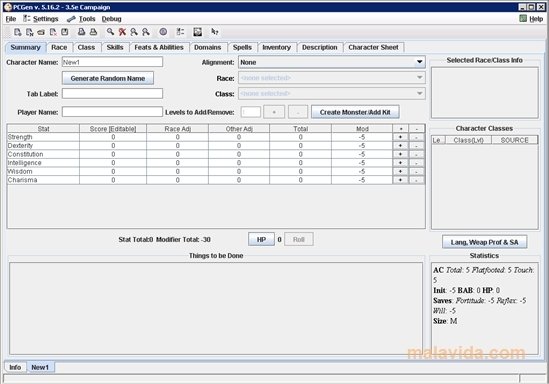Click the Strength Score cell
Screen dimensions: 549x384
[113, 137]
